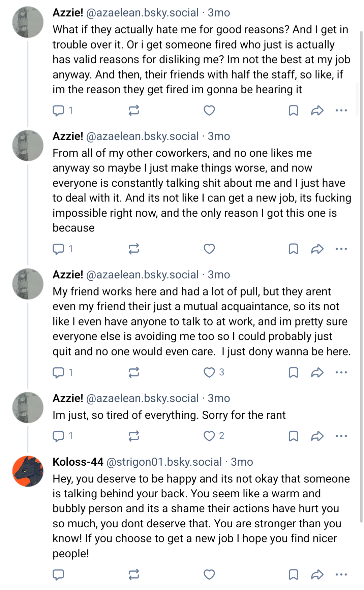Viewport: 364px width, 590px height.
Task: Like the post with 3 likes
Action: pos(209,372)
